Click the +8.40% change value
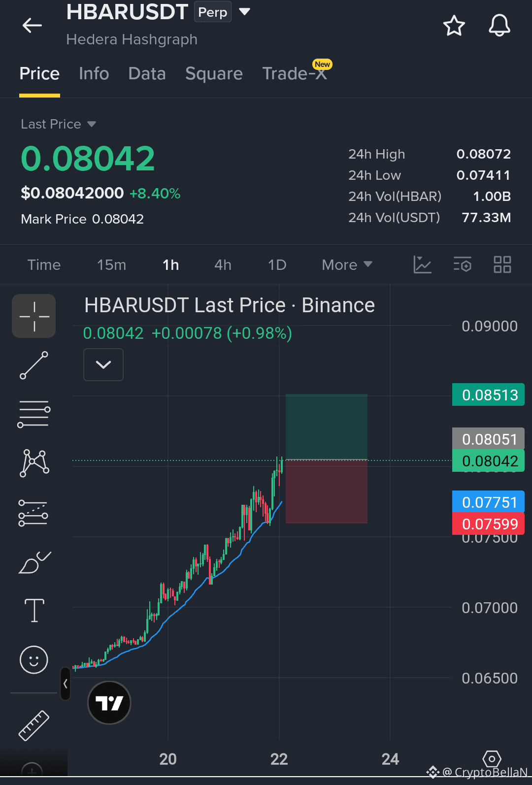Screen dimensions: 532x785 (x=155, y=194)
